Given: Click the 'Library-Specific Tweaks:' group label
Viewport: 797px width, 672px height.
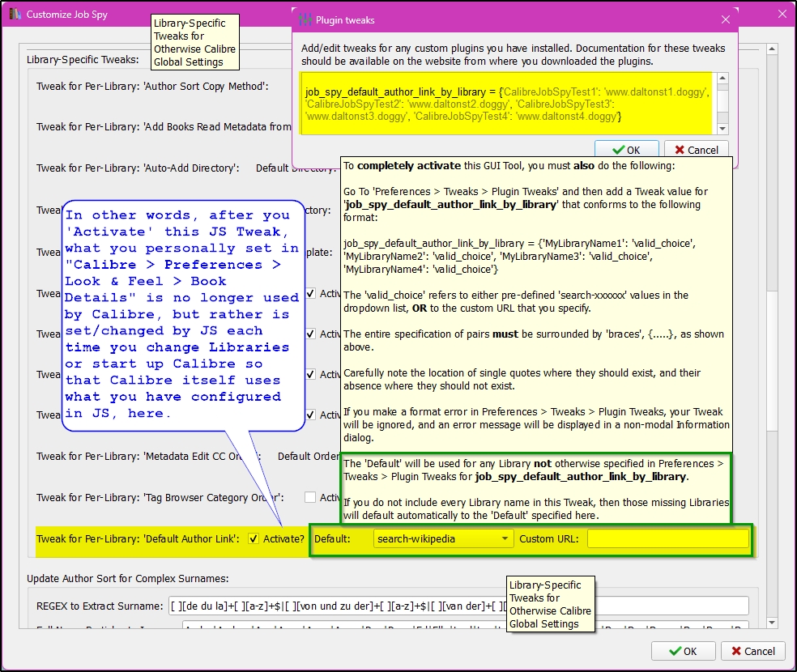Looking at the screenshot, I should coord(83,59).
